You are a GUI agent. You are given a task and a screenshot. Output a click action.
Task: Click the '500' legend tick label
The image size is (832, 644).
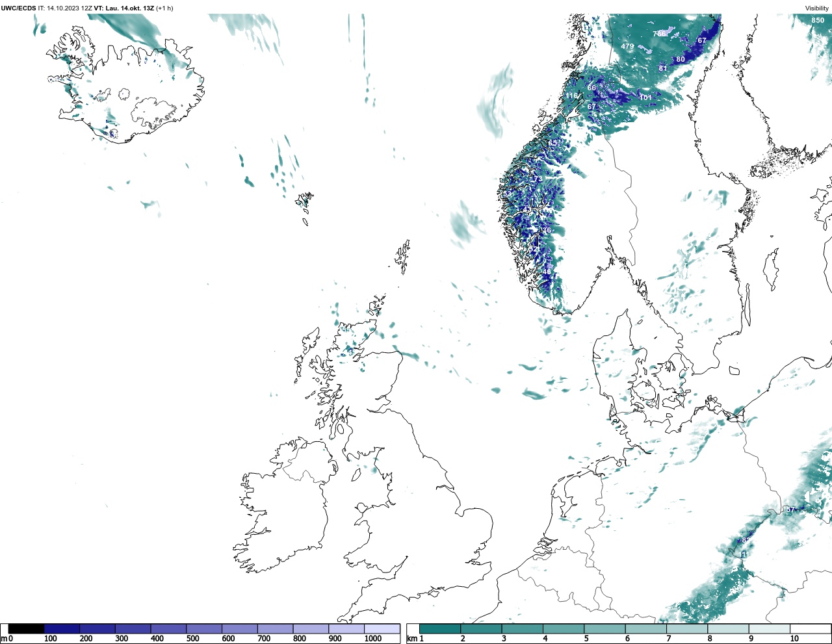(193, 639)
